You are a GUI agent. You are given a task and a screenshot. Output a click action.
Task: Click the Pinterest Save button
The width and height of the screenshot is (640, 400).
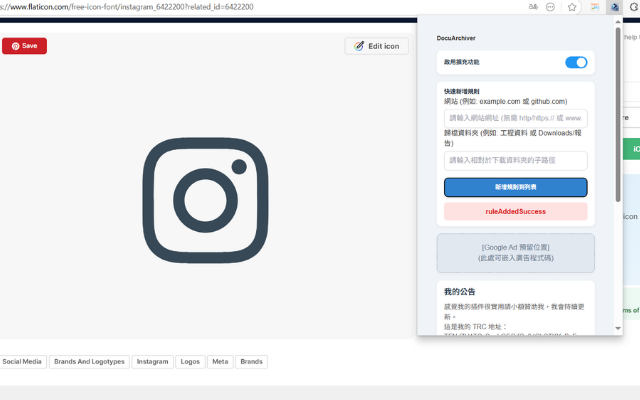point(24,46)
